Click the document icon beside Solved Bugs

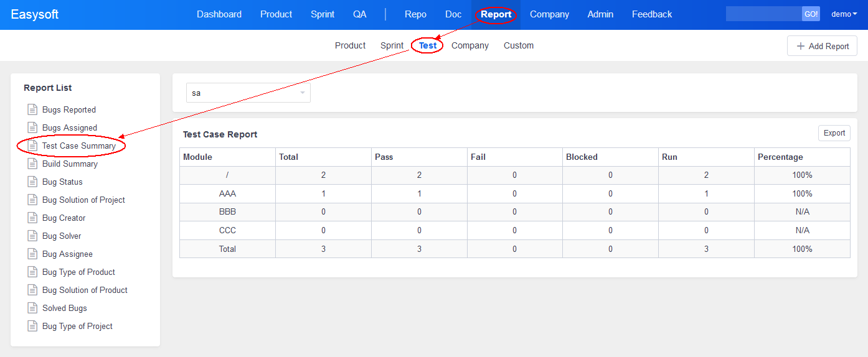pos(32,308)
